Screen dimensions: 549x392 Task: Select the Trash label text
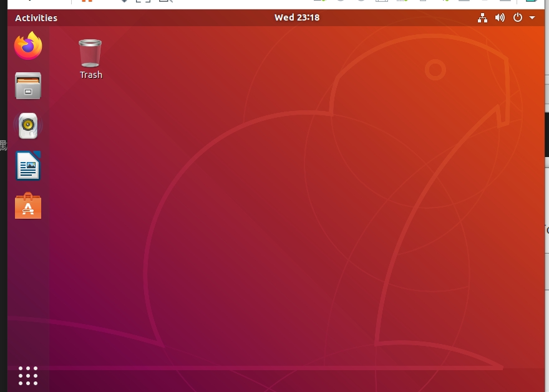[91, 75]
